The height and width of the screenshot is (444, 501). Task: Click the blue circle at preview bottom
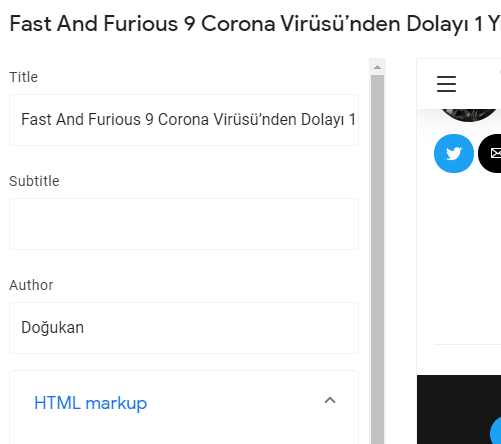(496, 430)
